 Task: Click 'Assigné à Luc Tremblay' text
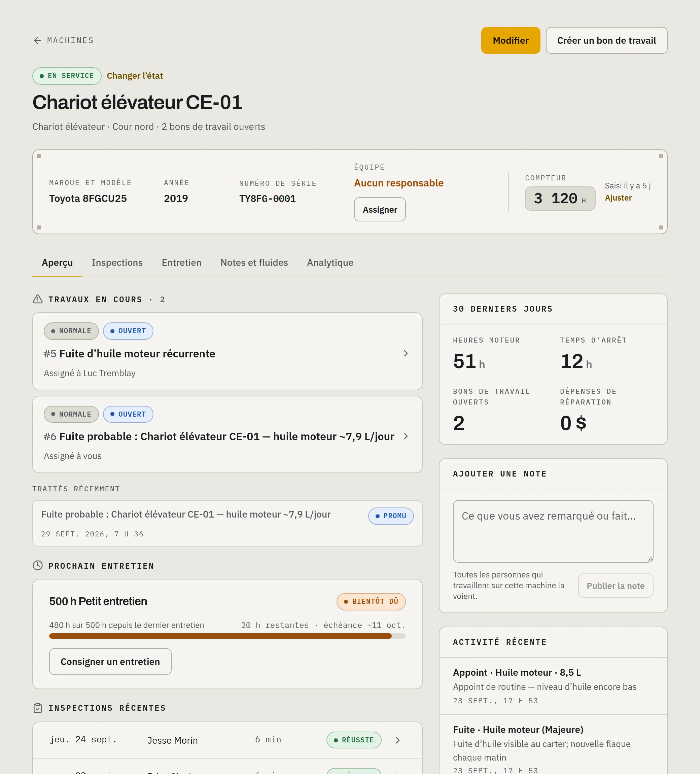tap(90, 373)
